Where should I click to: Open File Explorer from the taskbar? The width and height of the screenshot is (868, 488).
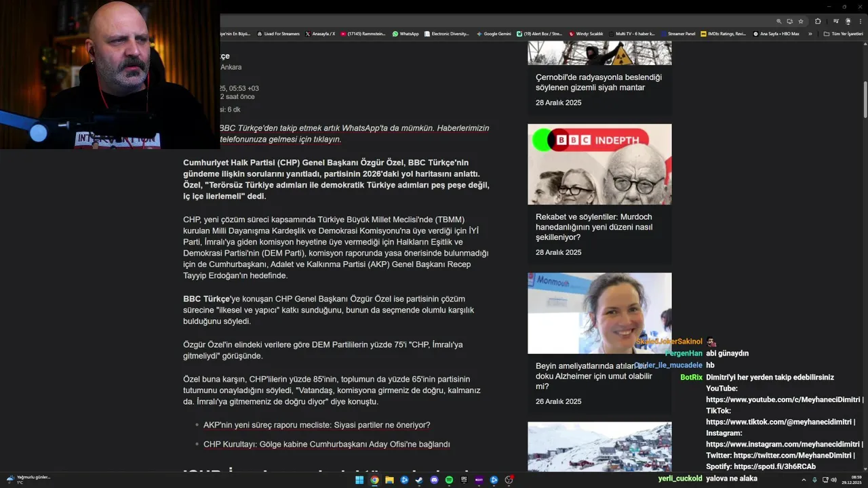[x=389, y=480]
